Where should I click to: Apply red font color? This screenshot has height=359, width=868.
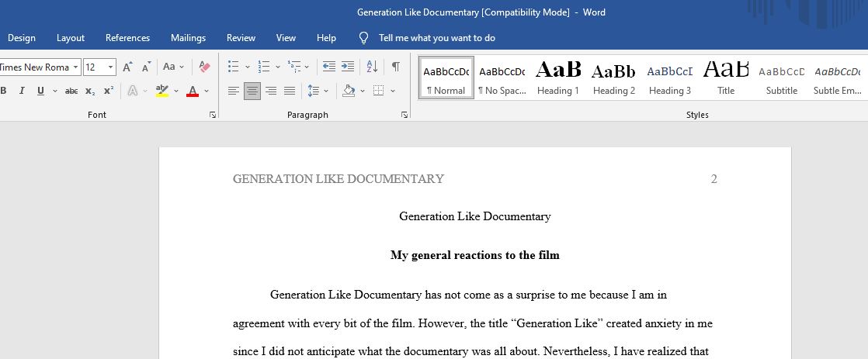click(x=193, y=91)
